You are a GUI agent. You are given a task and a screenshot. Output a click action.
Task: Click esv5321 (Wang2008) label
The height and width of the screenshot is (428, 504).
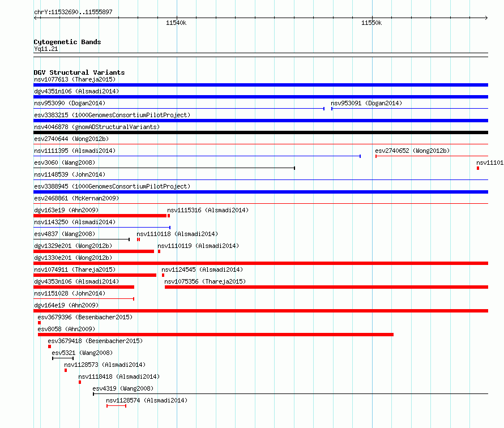[x=82, y=353]
